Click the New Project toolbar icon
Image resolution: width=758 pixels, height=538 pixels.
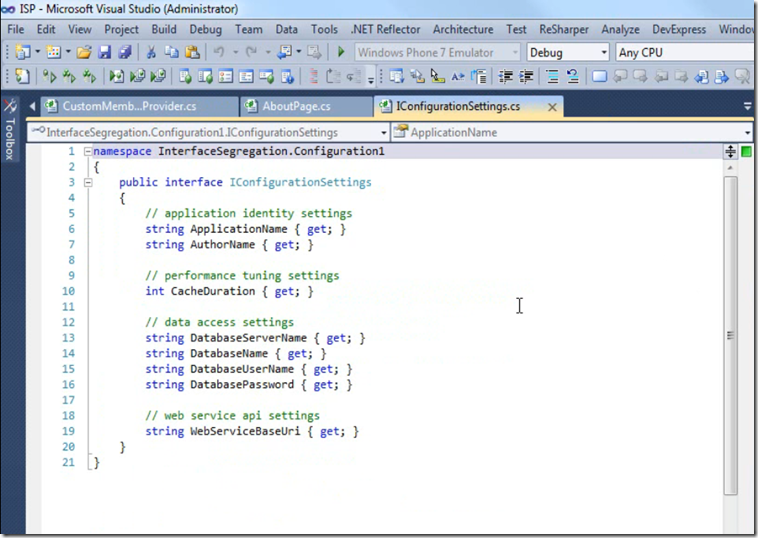[22, 52]
